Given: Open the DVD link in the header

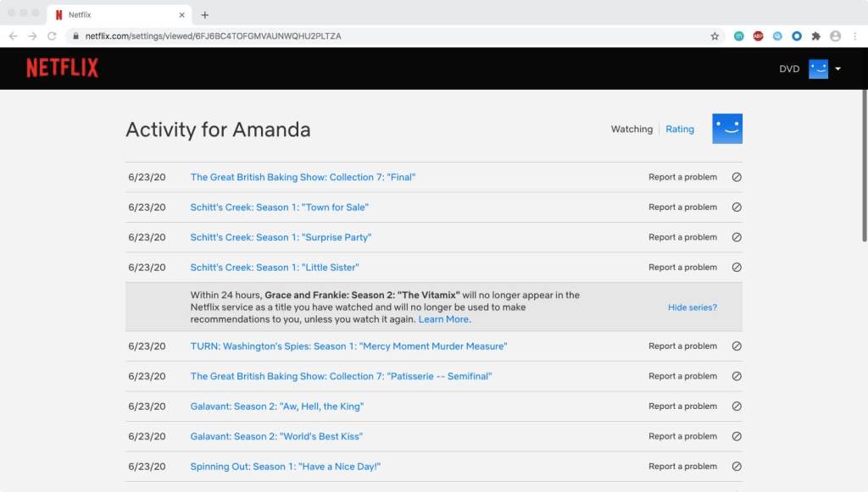Looking at the screenshot, I should coord(788,69).
